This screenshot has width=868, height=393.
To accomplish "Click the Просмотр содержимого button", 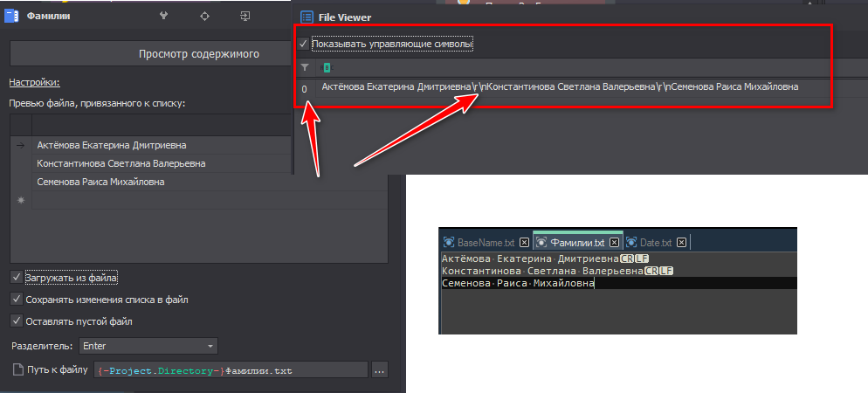I will point(150,54).
